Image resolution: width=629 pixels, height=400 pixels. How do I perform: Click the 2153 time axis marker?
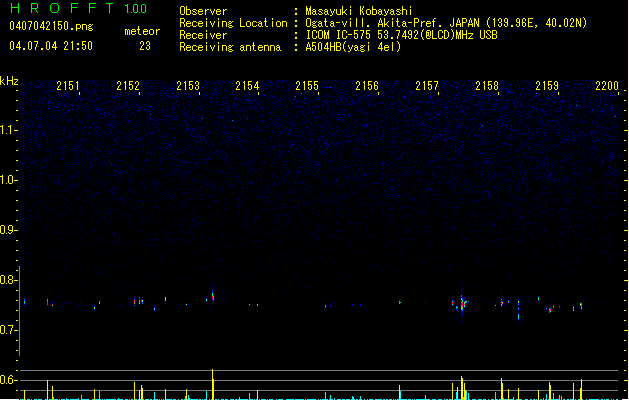click(x=188, y=86)
